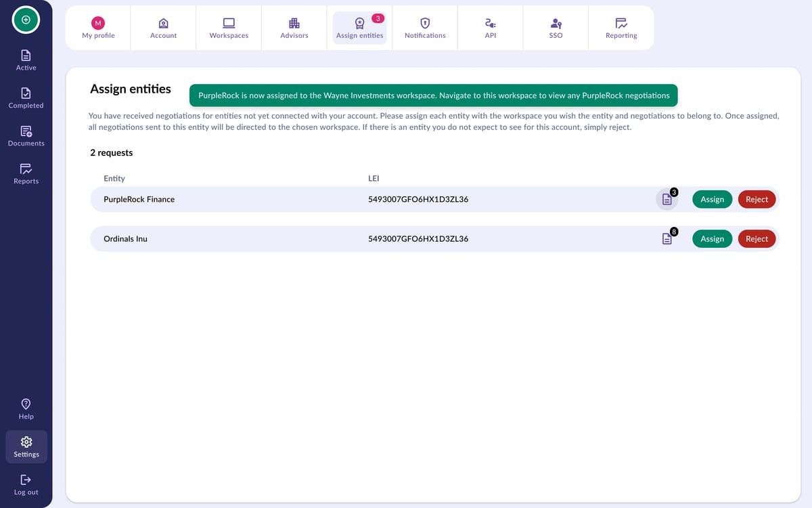
Task: Click the green PurpleRock assigned notification banner
Action: pyautogui.click(x=434, y=96)
